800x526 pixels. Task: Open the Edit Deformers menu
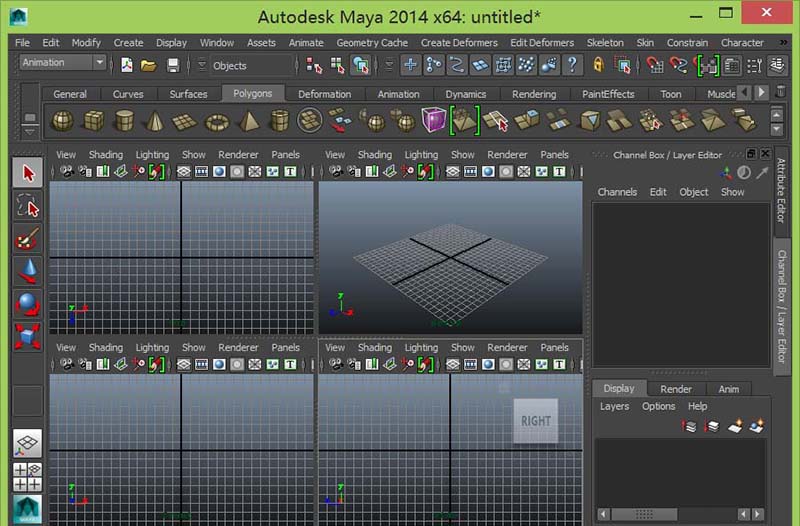point(542,43)
